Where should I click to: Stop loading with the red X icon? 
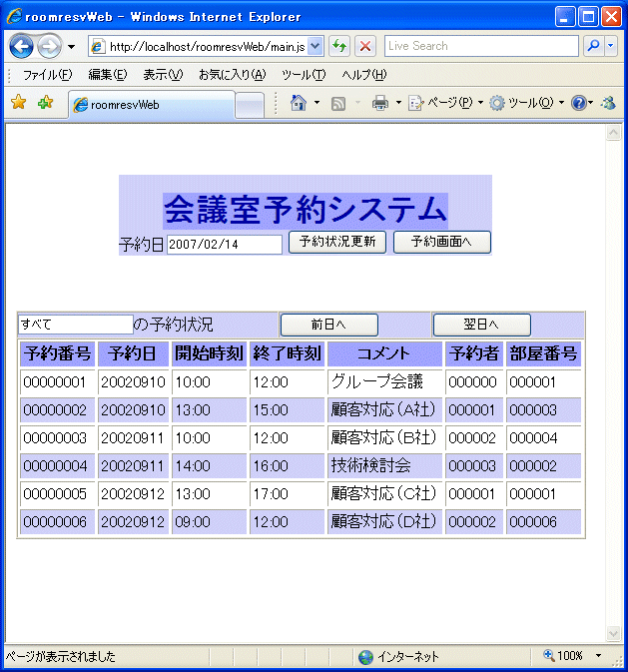(x=365, y=46)
